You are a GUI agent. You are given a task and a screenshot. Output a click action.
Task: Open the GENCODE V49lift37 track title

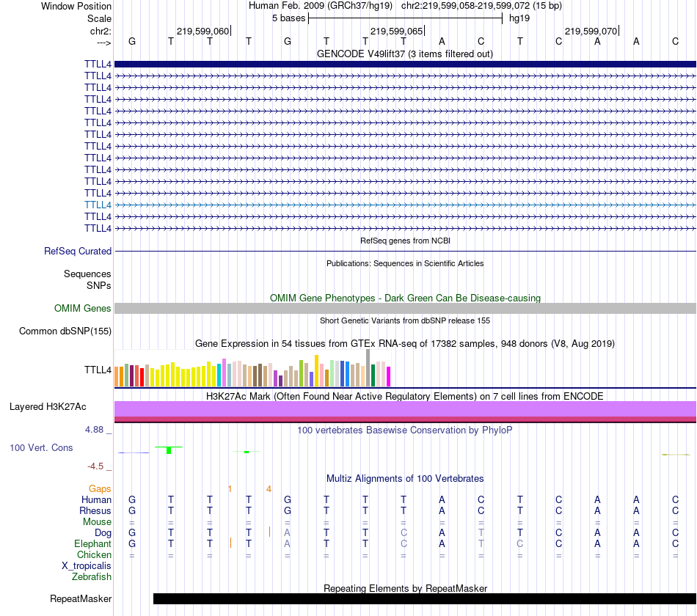[405, 54]
